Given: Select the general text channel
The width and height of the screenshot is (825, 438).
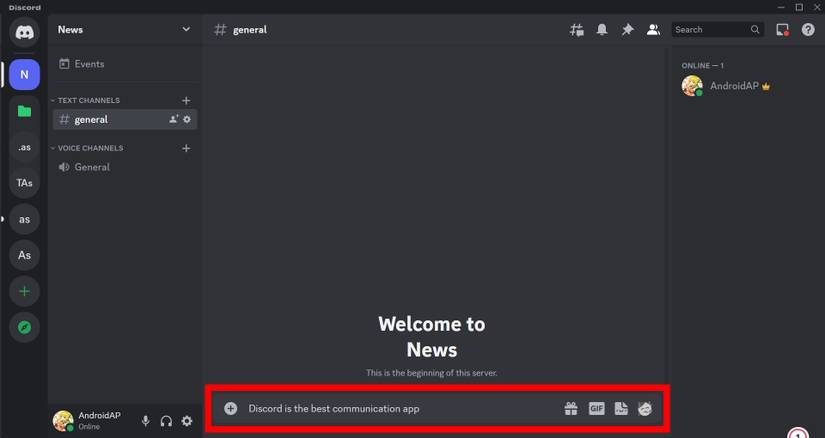Looking at the screenshot, I should click(x=91, y=120).
